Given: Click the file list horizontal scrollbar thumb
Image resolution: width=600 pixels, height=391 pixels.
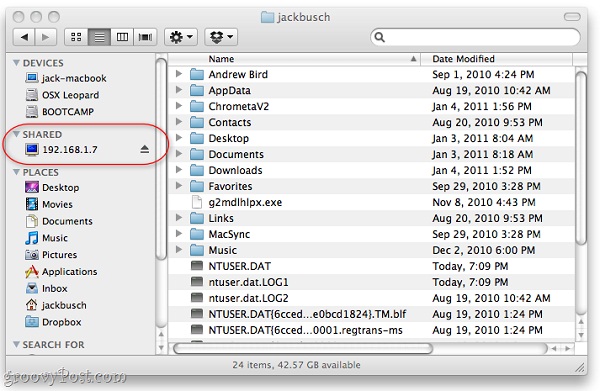Looking at the screenshot, I should pos(303,349).
